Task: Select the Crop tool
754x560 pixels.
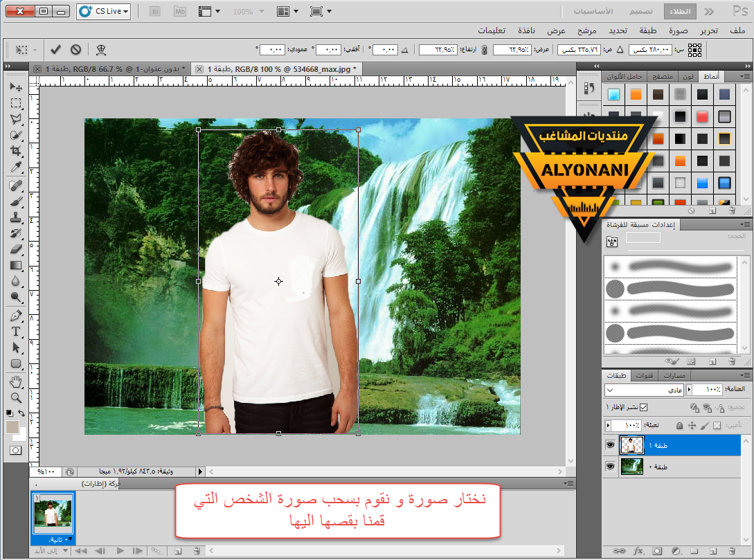Action: [x=16, y=152]
